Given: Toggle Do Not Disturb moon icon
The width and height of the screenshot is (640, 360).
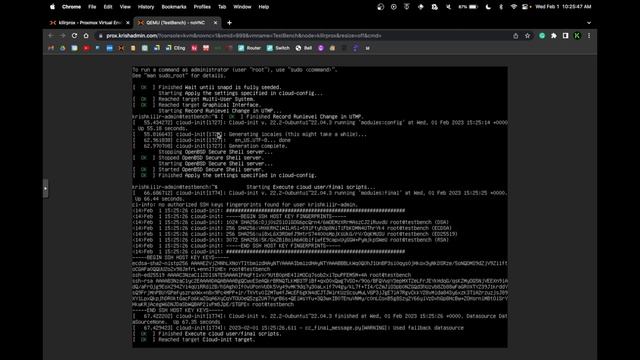Looking at the screenshot, I should (x=488, y=7).
